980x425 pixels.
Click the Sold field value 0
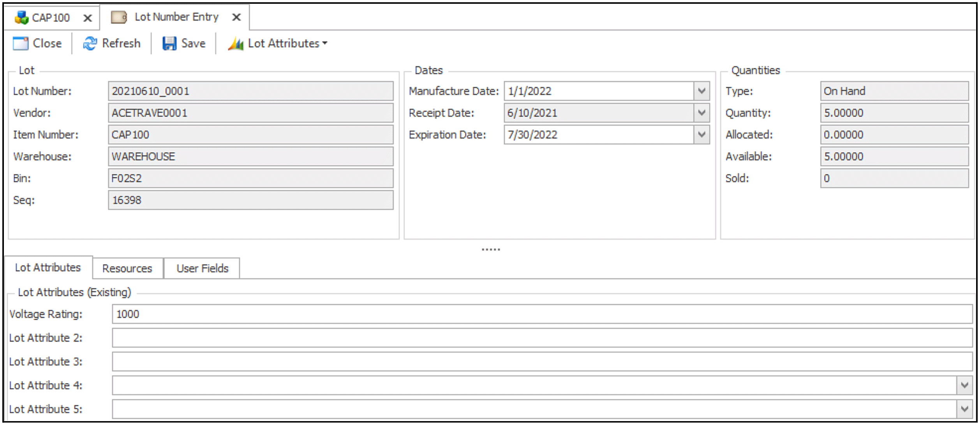894,178
